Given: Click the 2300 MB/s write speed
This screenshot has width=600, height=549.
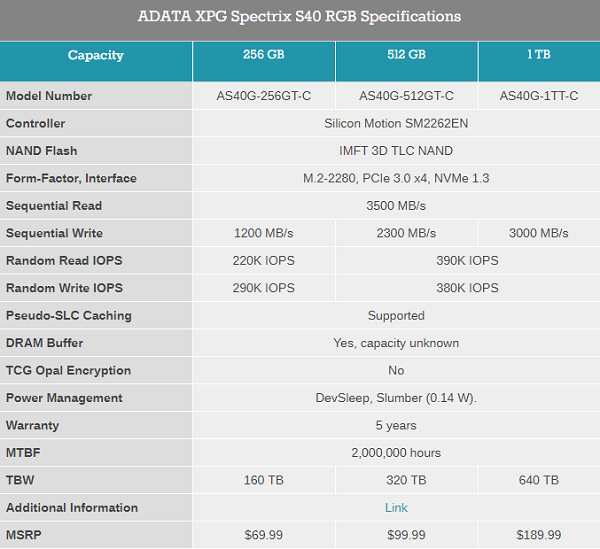Looking at the screenshot, I should (406, 233).
